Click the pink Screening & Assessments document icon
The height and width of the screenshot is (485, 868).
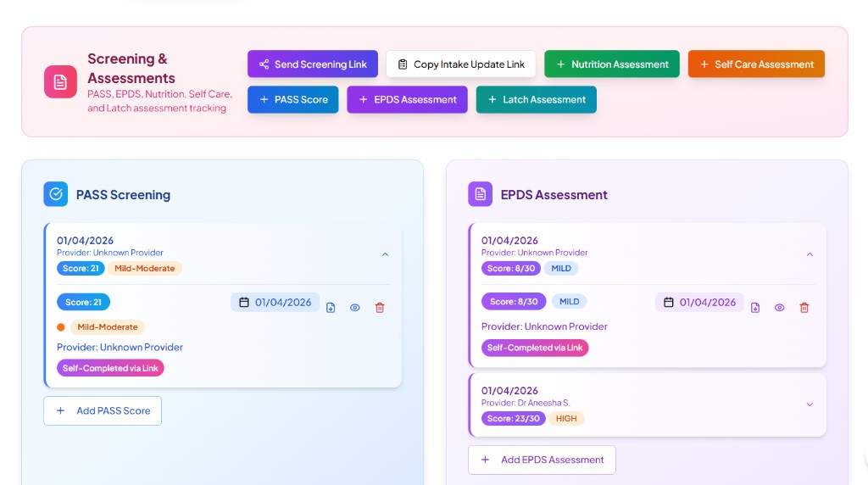click(60, 82)
